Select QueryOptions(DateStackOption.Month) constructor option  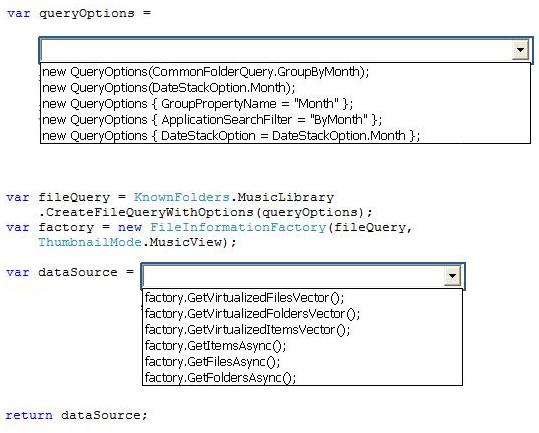285,88
